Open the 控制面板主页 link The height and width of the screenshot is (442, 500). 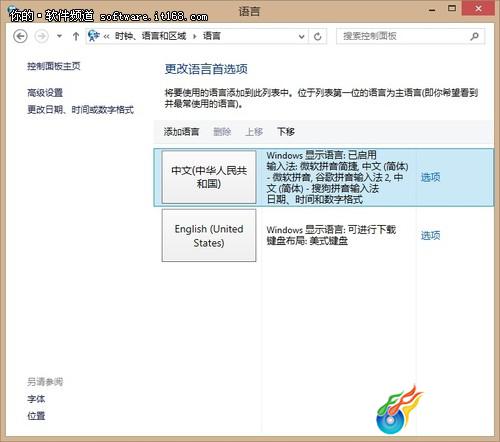54,66
